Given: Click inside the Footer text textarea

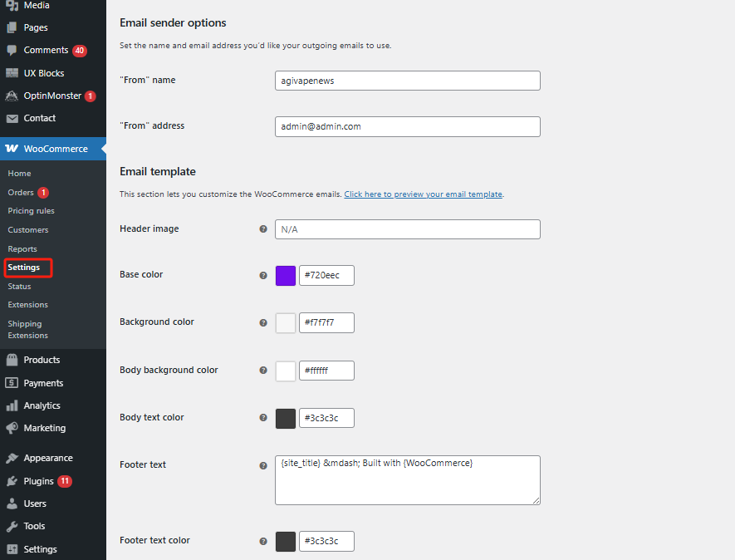Looking at the screenshot, I should click(x=407, y=480).
